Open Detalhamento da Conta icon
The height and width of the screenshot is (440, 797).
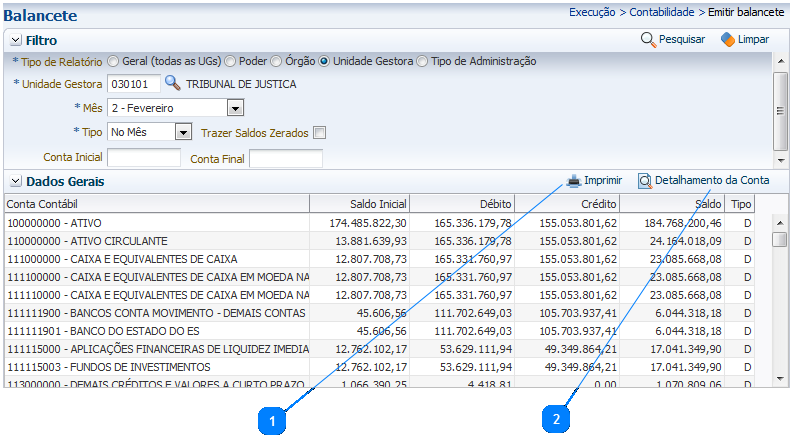coord(645,181)
